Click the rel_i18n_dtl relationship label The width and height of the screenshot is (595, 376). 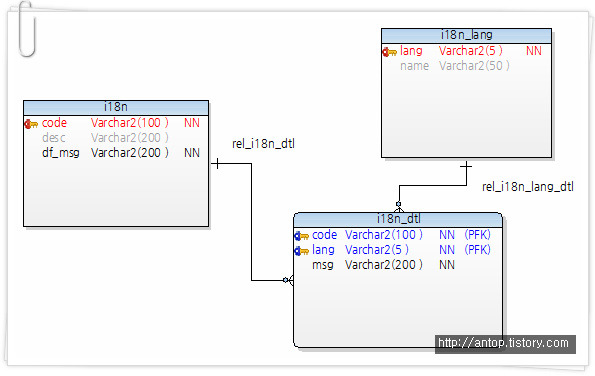(263, 144)
